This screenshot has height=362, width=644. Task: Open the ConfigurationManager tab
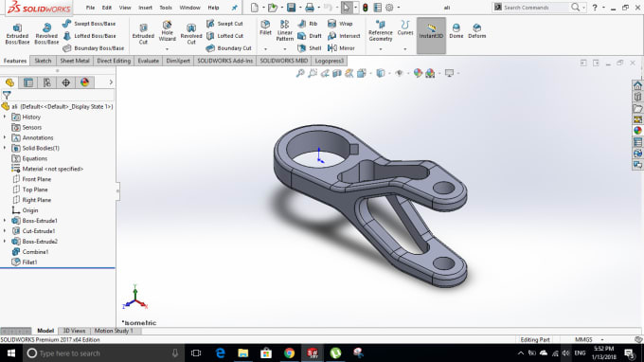[x=47, y=82]
